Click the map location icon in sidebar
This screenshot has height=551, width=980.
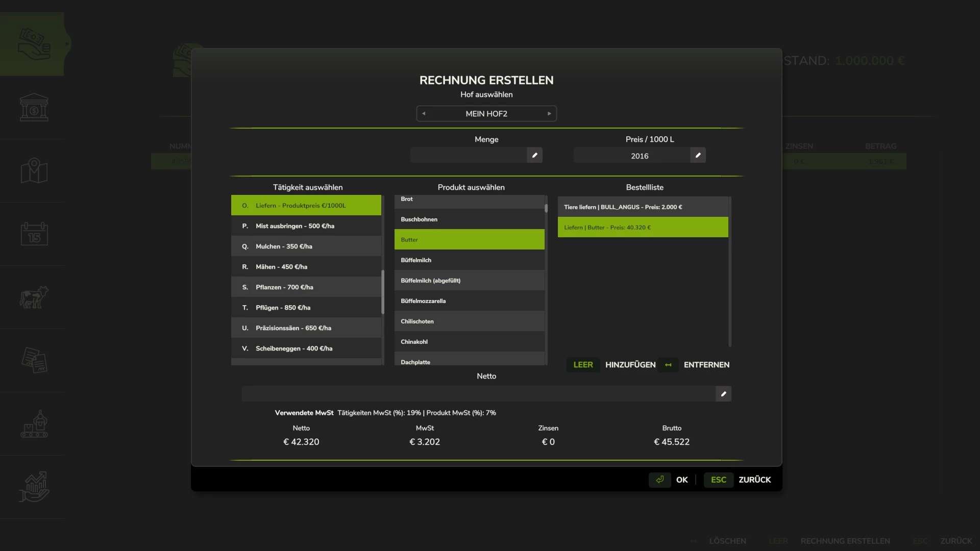click(33, 170)
